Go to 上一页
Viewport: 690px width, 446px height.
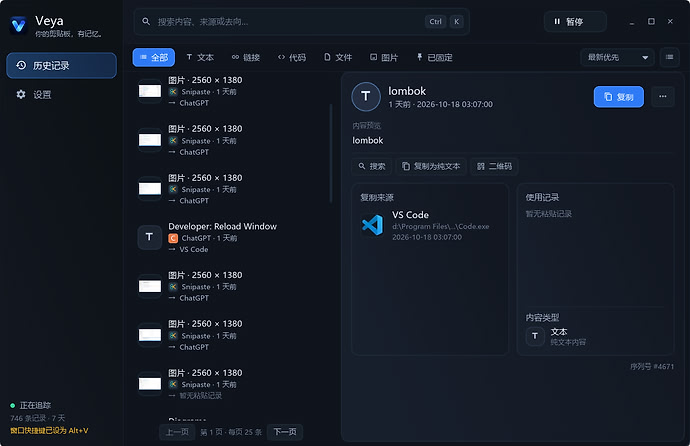pyautogui.click(x=177, y=432)
